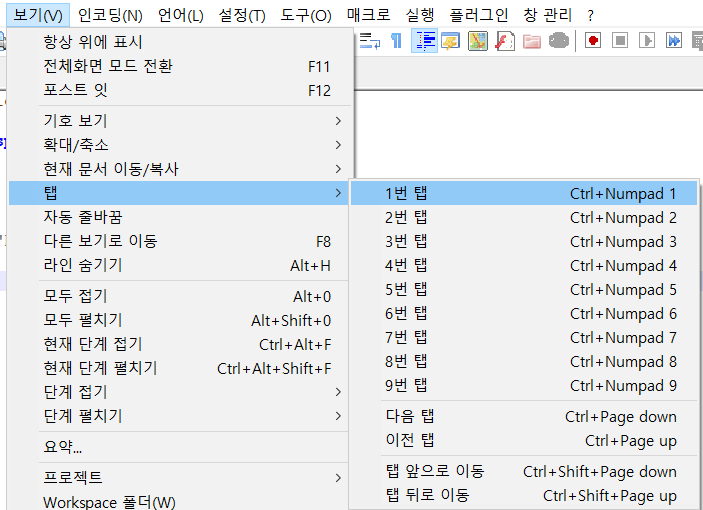Select 6번 탭 in the submenu
This screenshot has width=703, height=510.
point(524,314)
